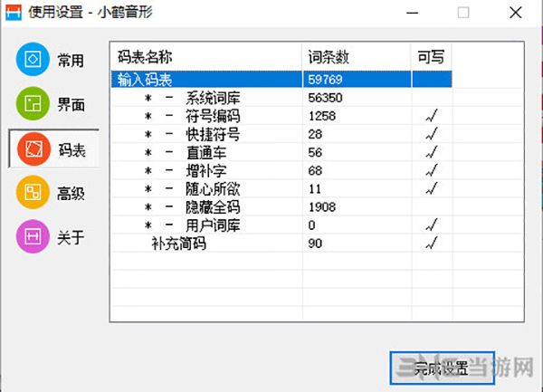Click entry count 1908

[321, 207]
